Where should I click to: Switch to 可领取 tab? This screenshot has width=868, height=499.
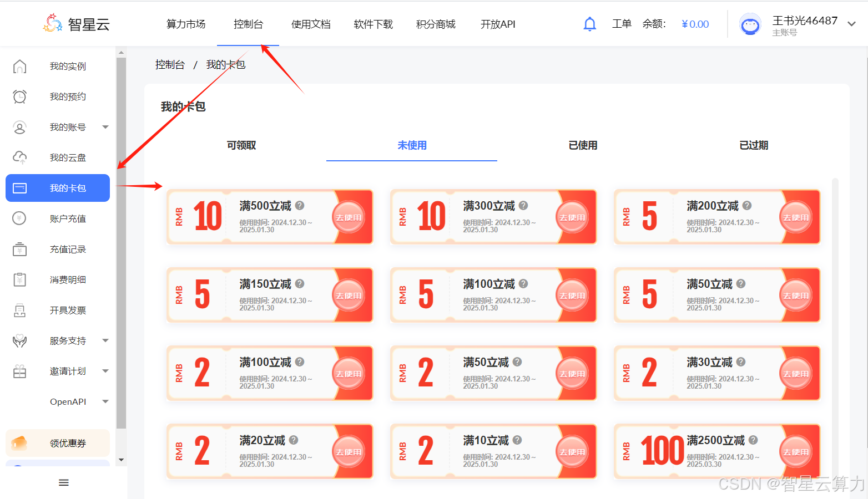[241, 145]
